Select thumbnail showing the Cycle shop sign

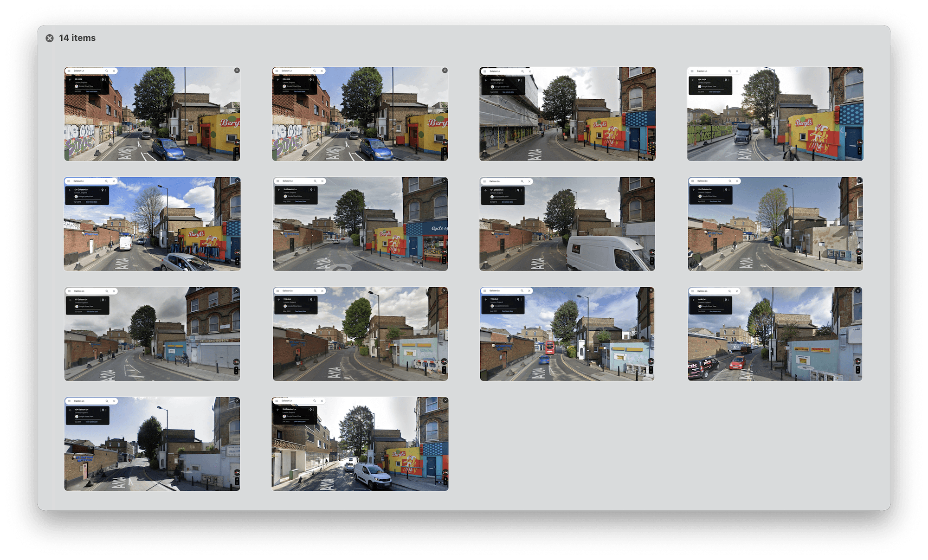click(360, 224)
